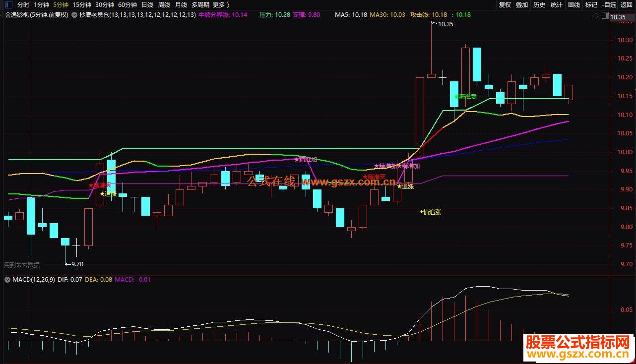636x364 pixels.
Task: Click the 10.00 price axis label
Action: (x=625, y=152)
